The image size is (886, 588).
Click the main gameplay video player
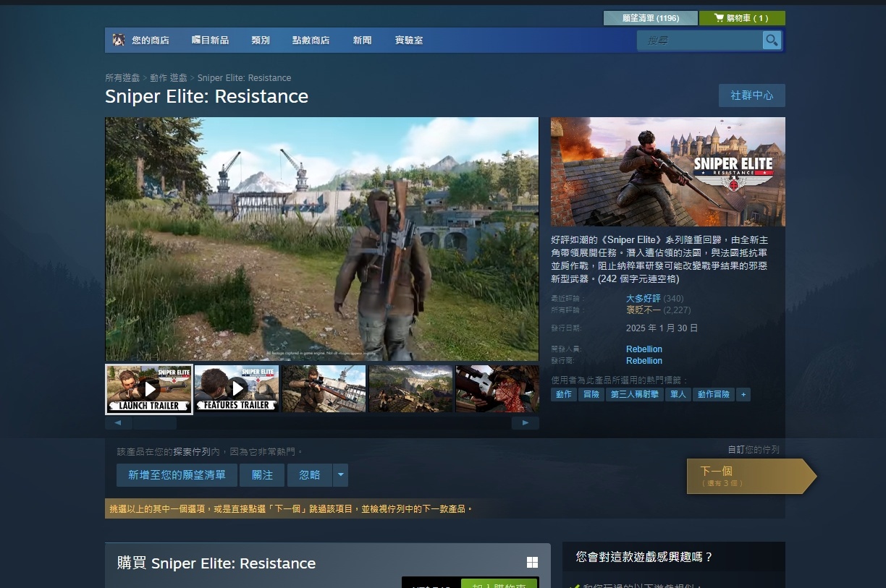[322, 239]
